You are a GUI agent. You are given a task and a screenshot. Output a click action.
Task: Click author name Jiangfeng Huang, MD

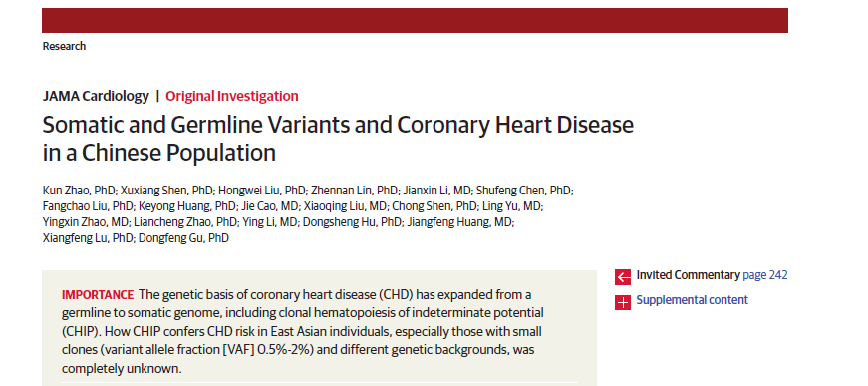point(460,222)
